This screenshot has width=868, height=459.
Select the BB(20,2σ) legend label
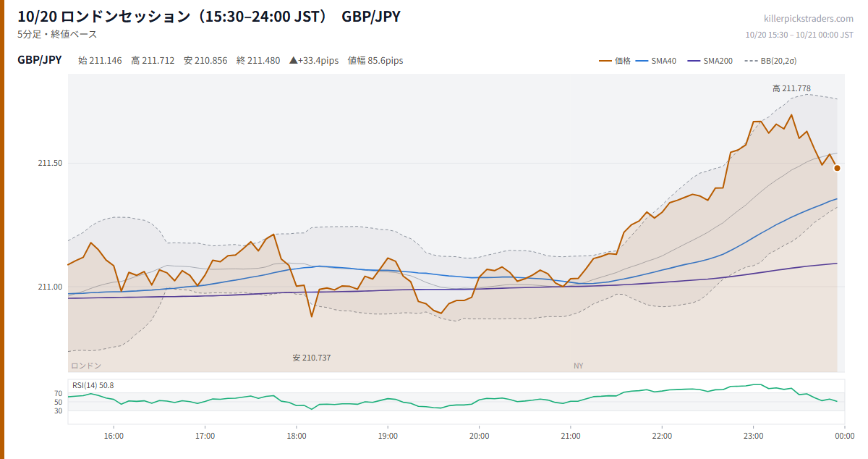(778, 61)
